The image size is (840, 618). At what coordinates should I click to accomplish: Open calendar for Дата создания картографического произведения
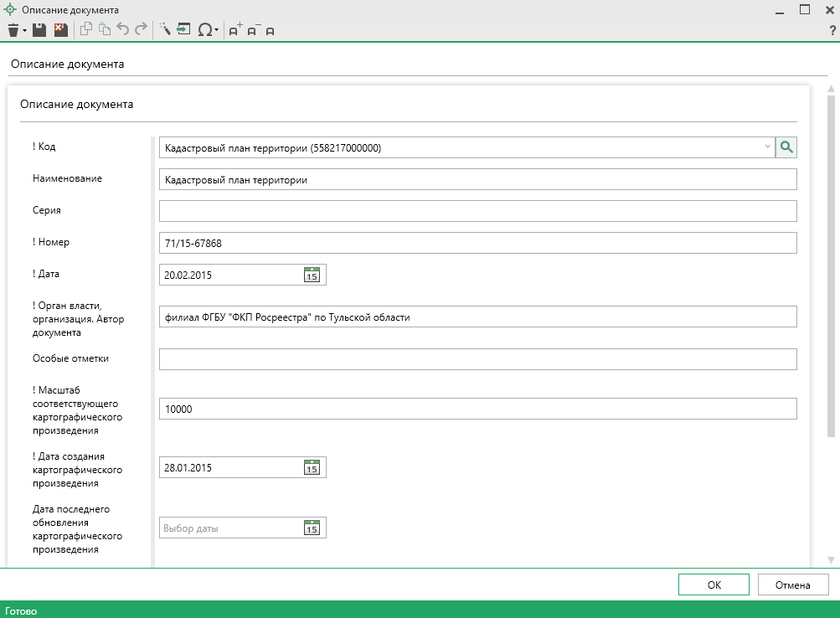[x=312, y=468]
